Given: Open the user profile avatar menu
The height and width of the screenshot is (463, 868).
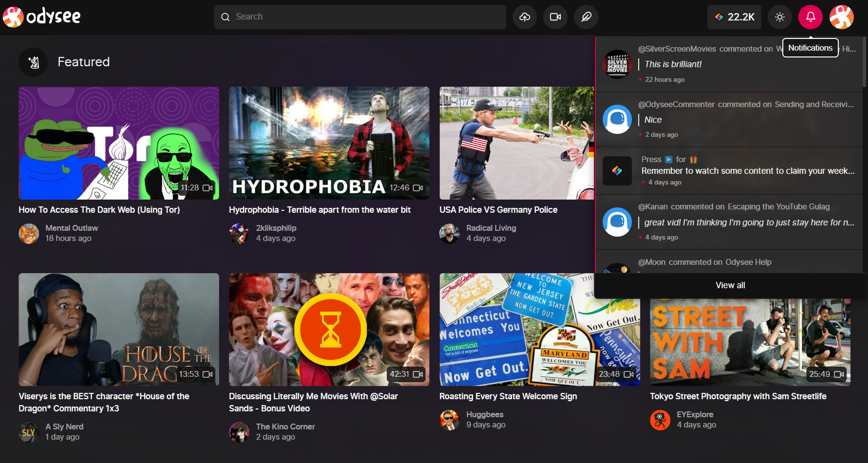Looking at the screenshot, I should click(842, 17).
